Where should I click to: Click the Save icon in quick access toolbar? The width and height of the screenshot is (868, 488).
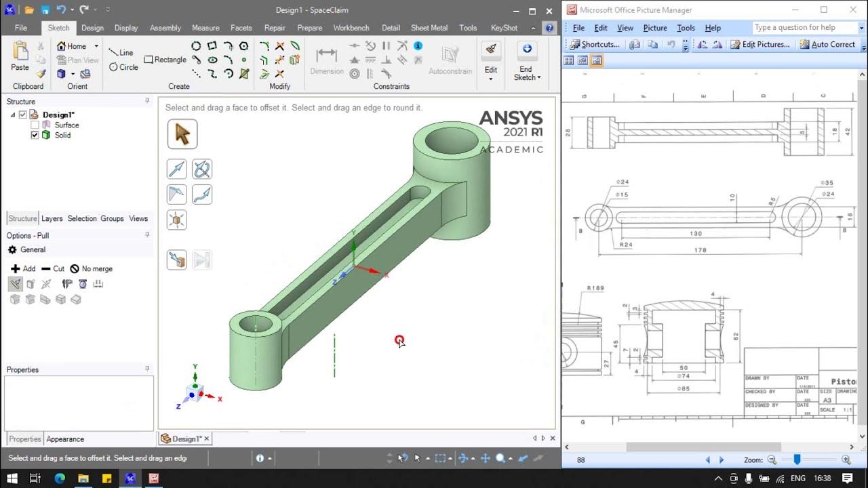(x=45, y=10)
